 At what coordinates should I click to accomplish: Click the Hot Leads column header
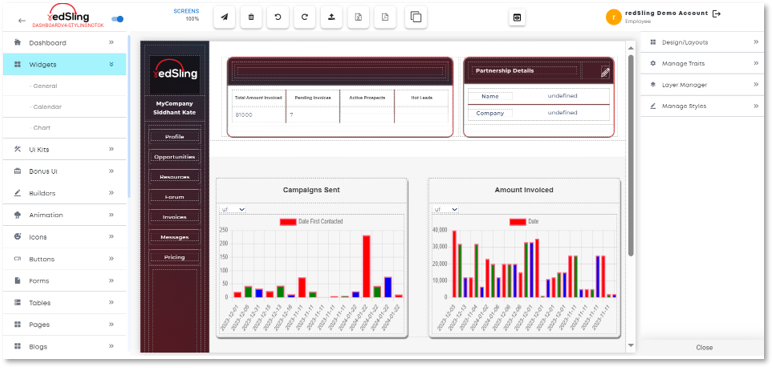422,98
